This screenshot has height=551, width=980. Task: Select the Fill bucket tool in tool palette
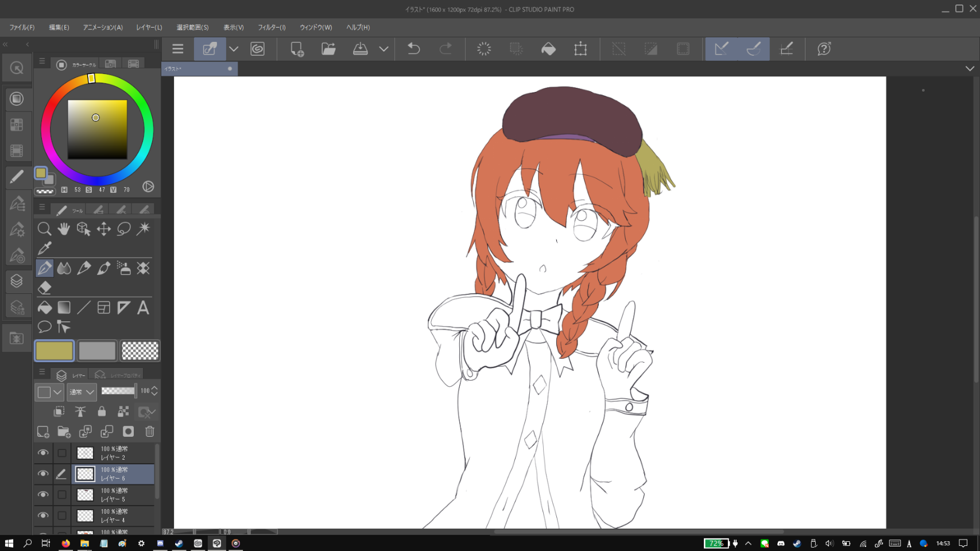point(44,308)
